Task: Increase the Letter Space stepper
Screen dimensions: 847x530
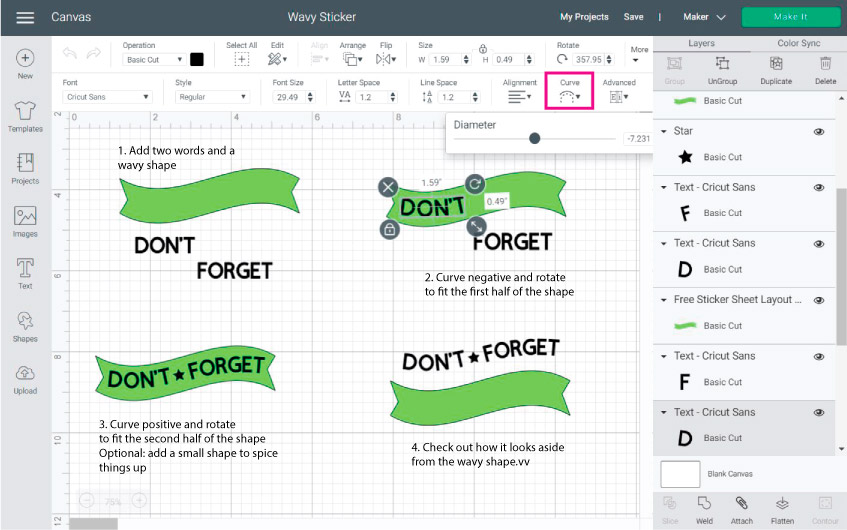Action: click(393, 94)
